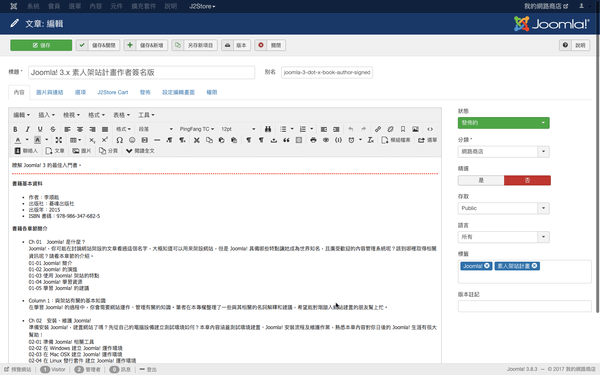This screenshot has height=375, width=600.
Task: Open the editor 插入 menu
Action: (47, 115)
